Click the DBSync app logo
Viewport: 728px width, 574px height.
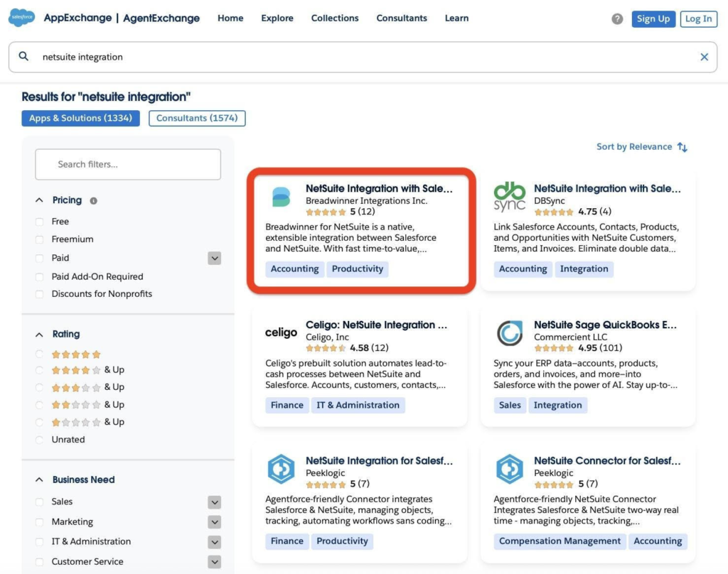tap(509, 195)
